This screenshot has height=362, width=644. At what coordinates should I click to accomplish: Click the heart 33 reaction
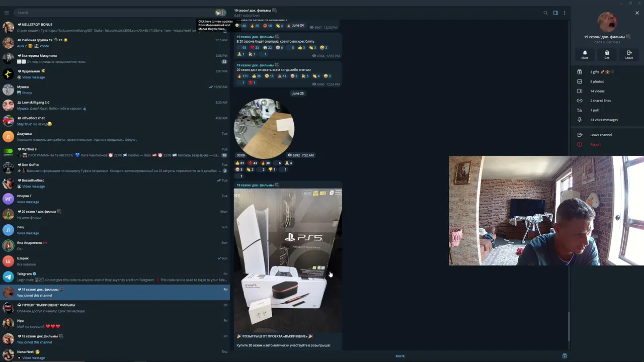click(x=255, y=48)
